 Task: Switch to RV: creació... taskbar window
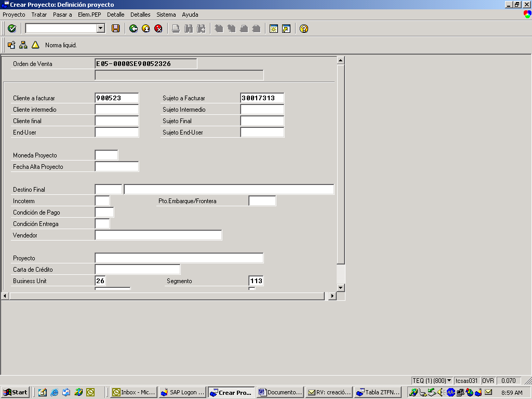click(329, 392)
